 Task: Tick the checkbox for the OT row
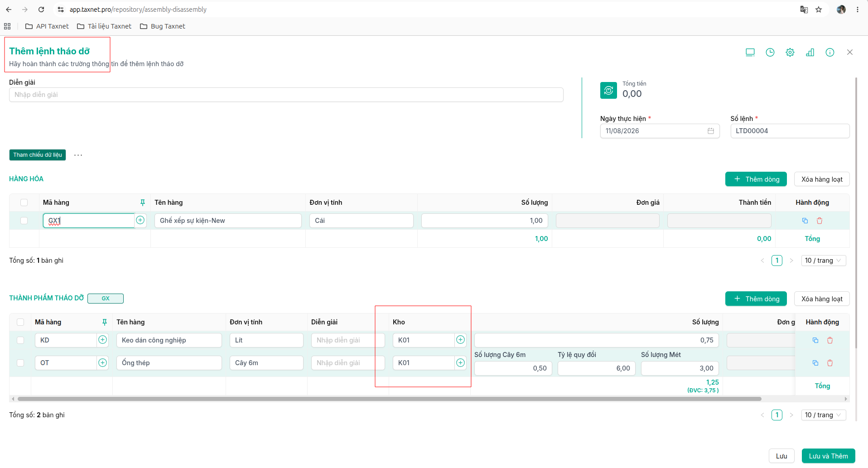[x=20, y=363]
